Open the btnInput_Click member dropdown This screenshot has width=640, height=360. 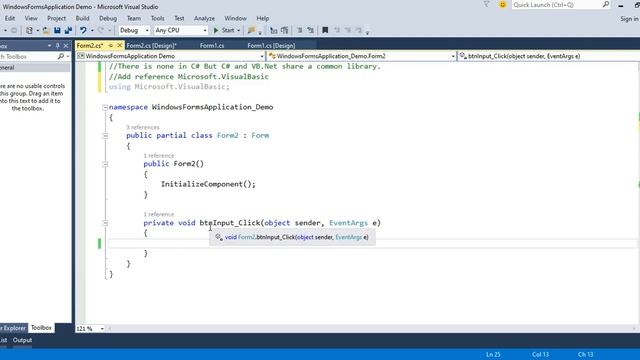(x=549, y=56)
